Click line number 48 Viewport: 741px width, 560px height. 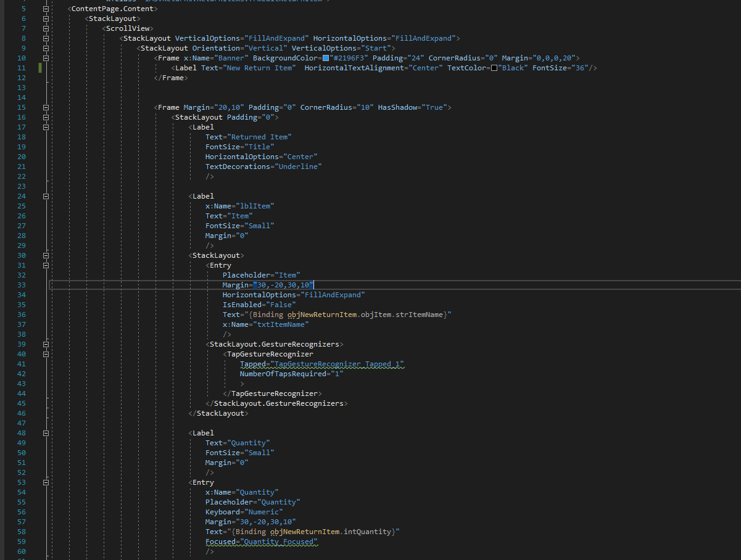pos(22,432)
